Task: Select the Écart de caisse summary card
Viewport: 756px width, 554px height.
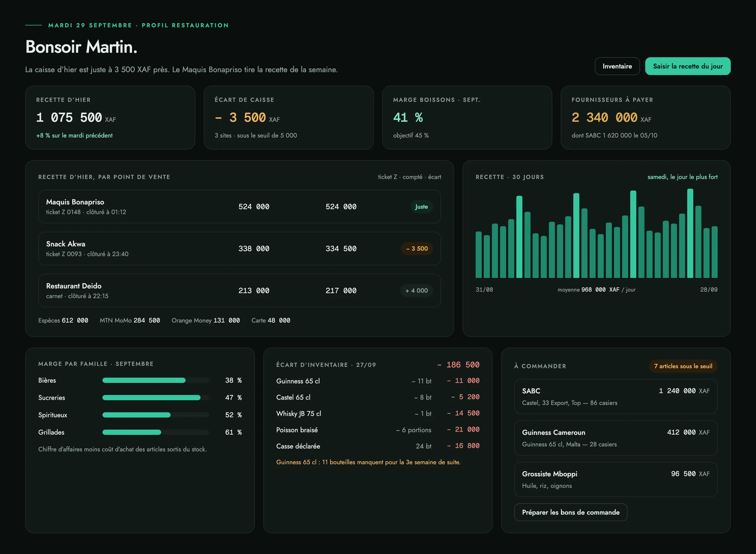Action: [289, 118]
